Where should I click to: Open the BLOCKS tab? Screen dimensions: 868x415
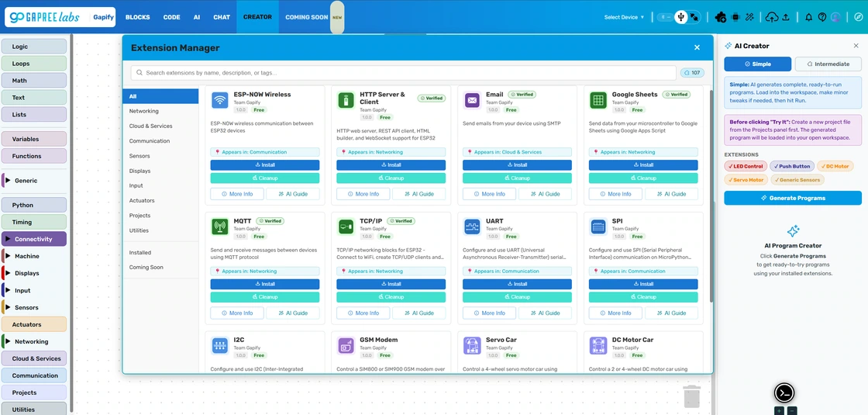click(137, 17)
